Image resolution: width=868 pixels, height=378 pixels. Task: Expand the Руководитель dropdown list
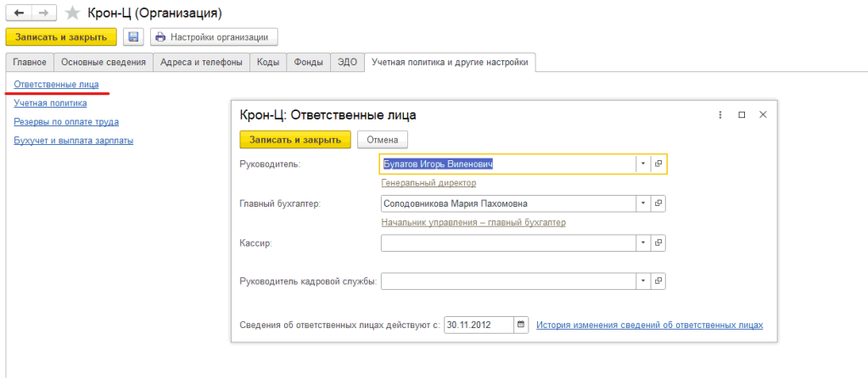[643, 164]
